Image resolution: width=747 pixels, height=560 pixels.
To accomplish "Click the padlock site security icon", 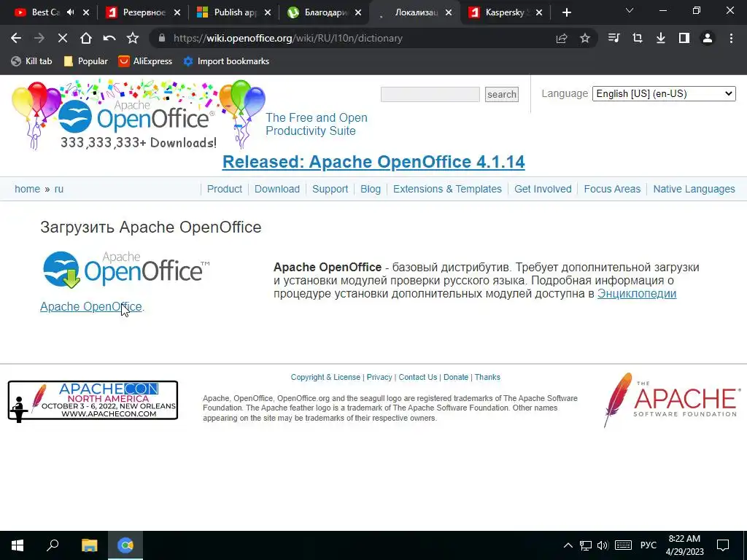I will [x=162, y=38].
